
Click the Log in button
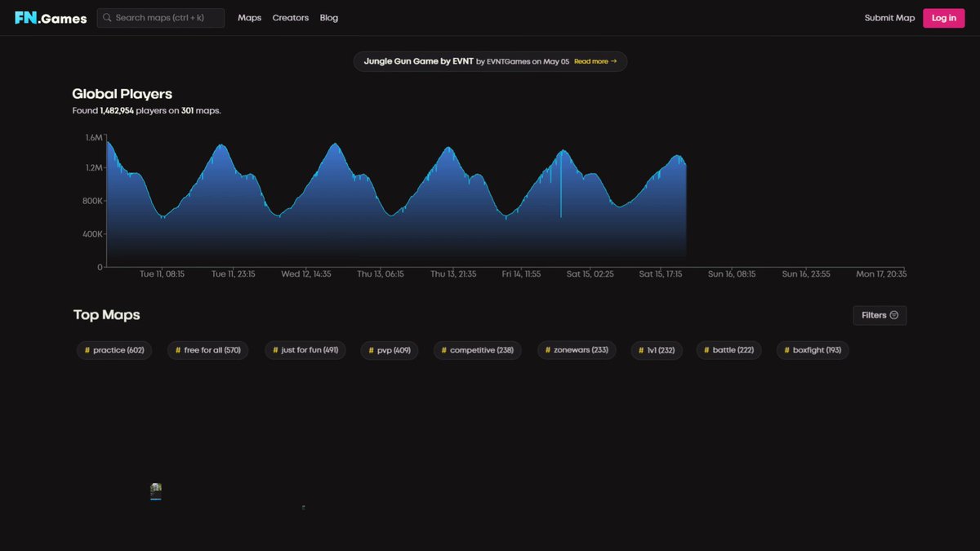[943, 18]
